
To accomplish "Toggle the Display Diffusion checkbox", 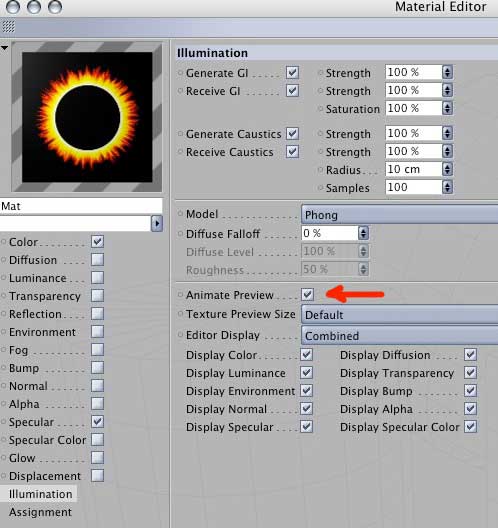I will pyautogui.click(x=470, y=355).
